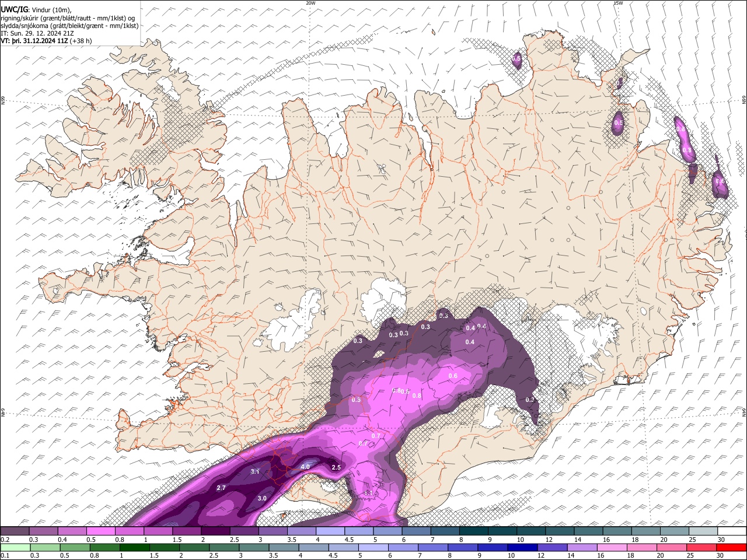Image resolution: width=747 pixels, height=560 pixels.
Task: Click the 3.1 precipitation value label
Action: [255, 471]
